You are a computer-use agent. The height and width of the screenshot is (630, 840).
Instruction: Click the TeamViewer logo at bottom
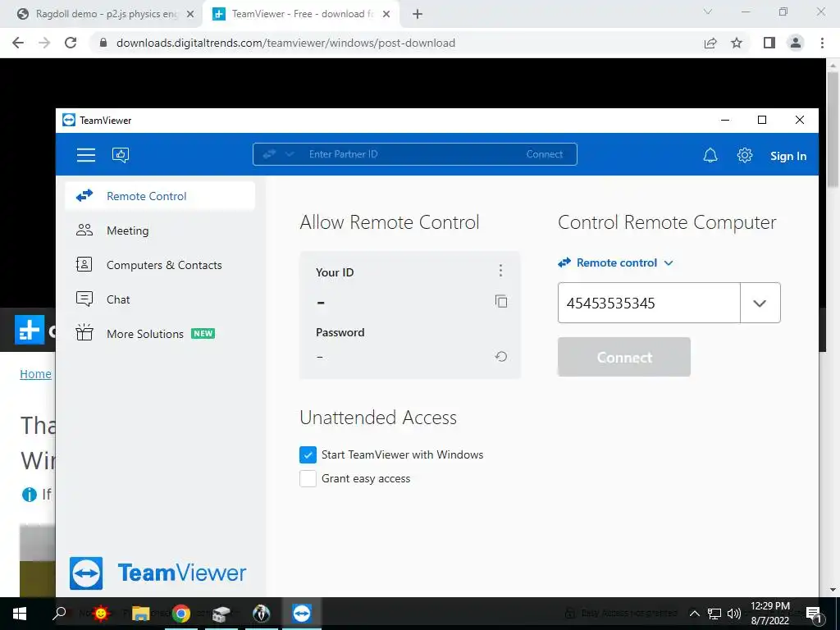[158, 573]
